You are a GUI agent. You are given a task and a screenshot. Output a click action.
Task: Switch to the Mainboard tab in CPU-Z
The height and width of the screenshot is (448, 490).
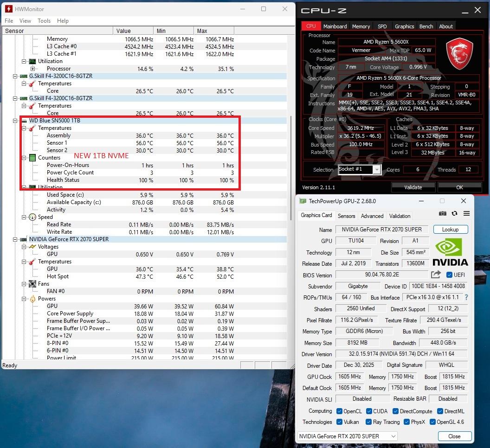(x=335, y=26)
